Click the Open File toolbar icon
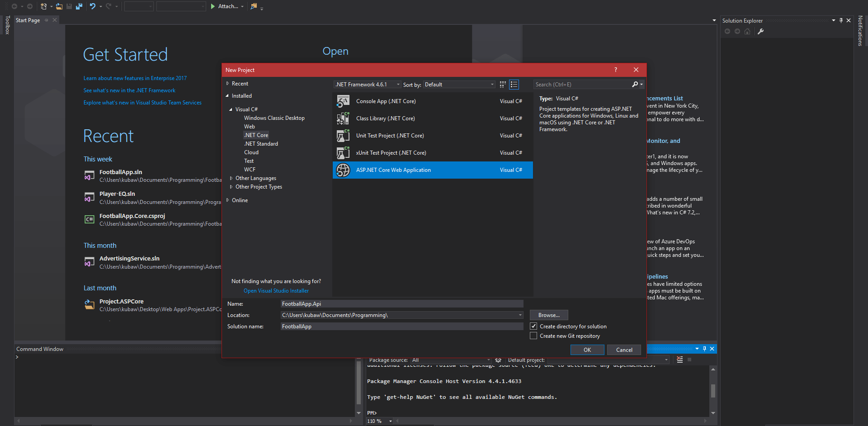 click(59, 6)
